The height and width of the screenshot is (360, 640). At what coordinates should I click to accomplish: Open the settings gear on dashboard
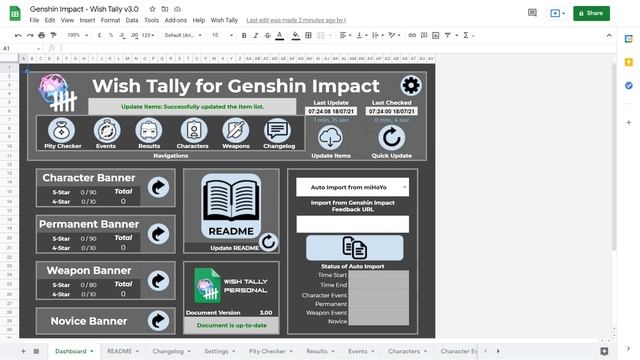pos(411,85)
